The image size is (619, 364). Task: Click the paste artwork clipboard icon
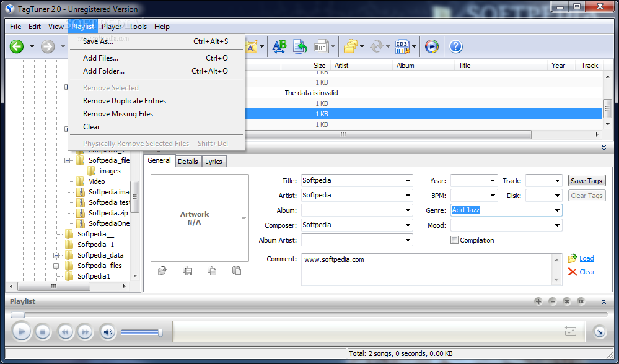(x=237, y=271)
